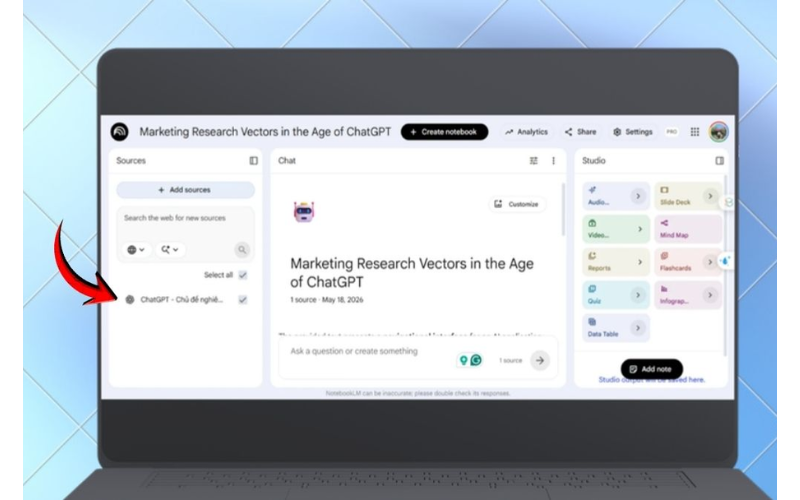The image size is (800, 500).
Task: Collapse the Studio panel icon
Action: pyautogui.click(x=719, y=161)
